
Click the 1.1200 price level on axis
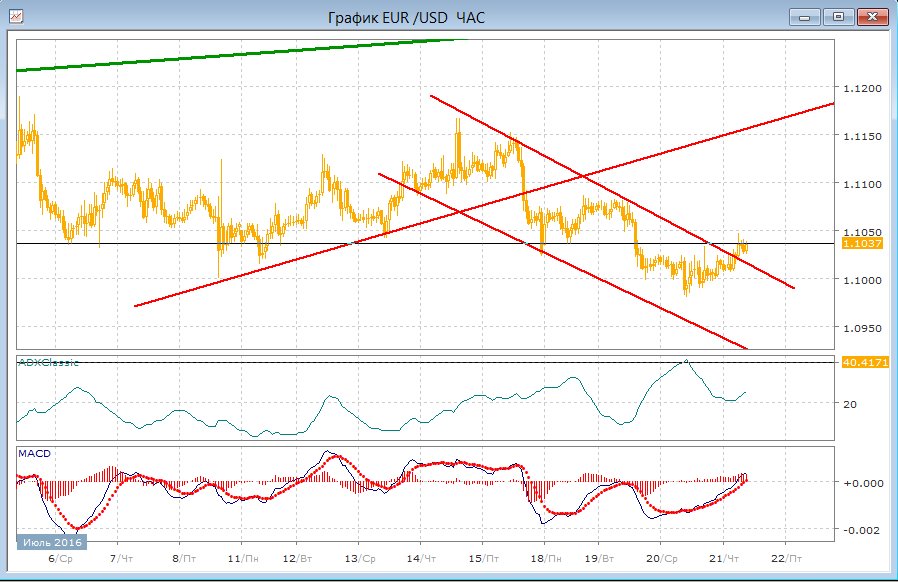861,89
